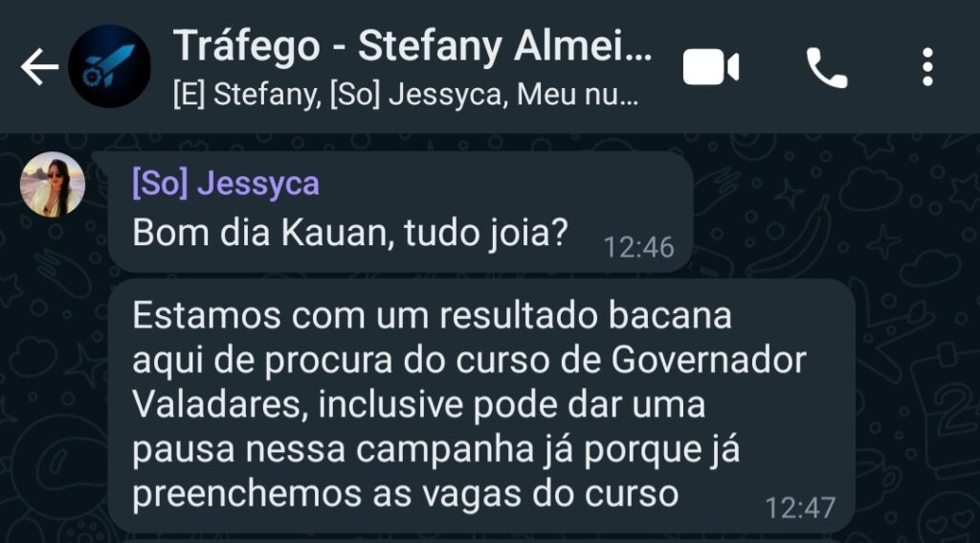Select the [So] Jessyca sender name
Viewport: 980px width, 543px height.
pos(226,184)
